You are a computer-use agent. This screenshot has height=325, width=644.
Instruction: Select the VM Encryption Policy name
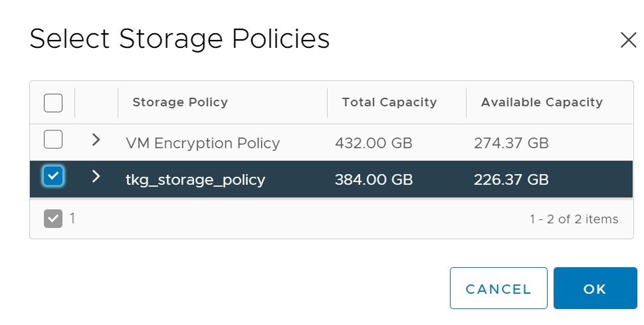203,143
